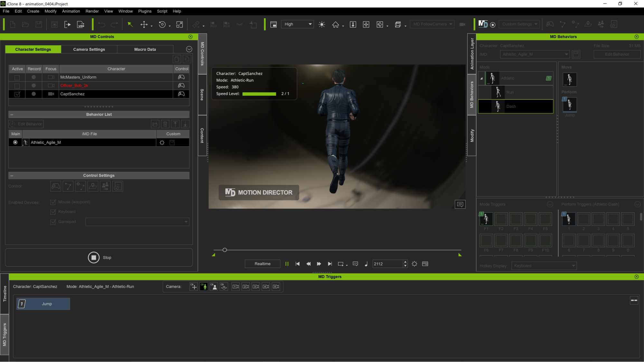
Task: Jump to the last frame
Action: [x=330, y=264]
